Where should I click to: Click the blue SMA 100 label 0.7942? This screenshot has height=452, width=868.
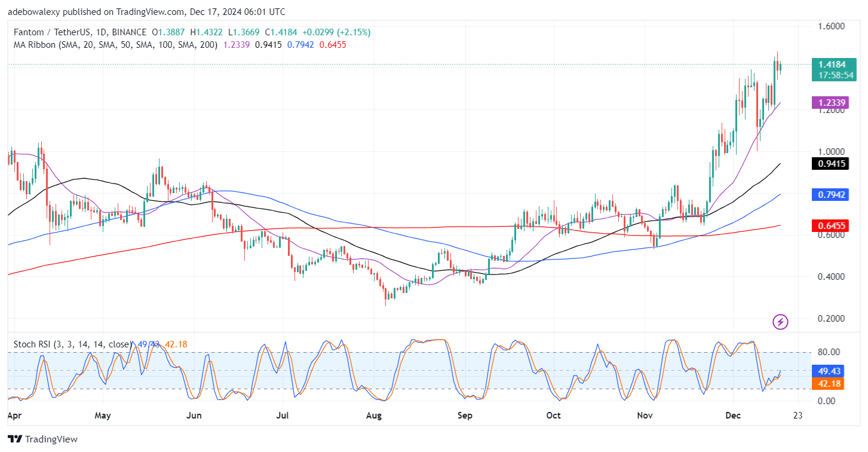pos(830,194)
